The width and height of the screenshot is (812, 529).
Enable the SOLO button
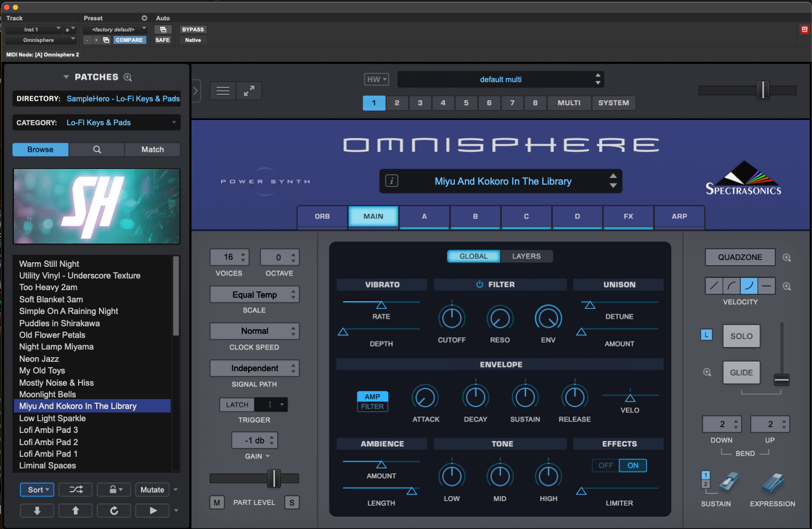click(x=741, y=336)
